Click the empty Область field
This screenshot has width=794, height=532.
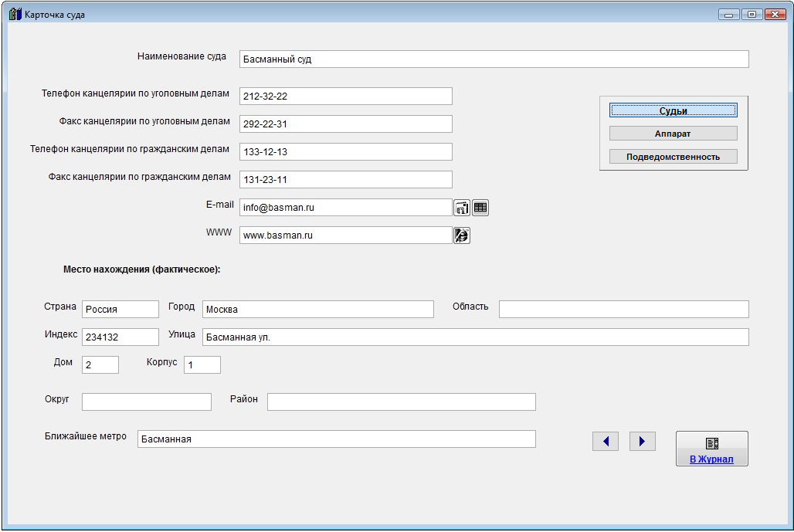tap(623, 310)
